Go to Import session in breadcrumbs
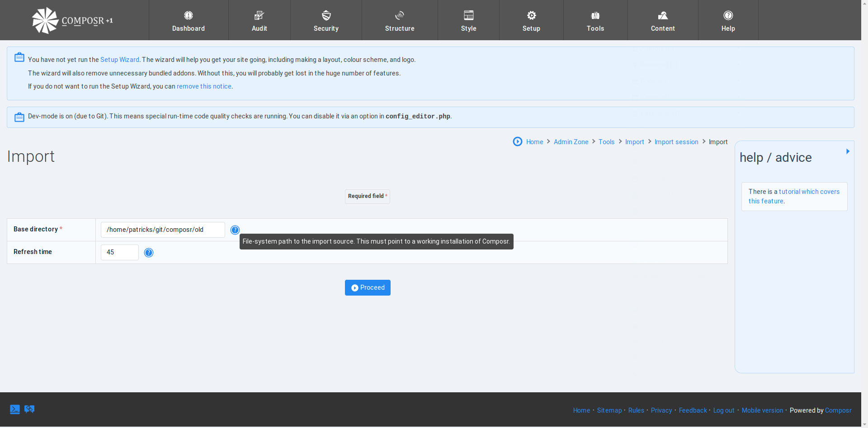 pyautogui.click(x=676, y=142)
